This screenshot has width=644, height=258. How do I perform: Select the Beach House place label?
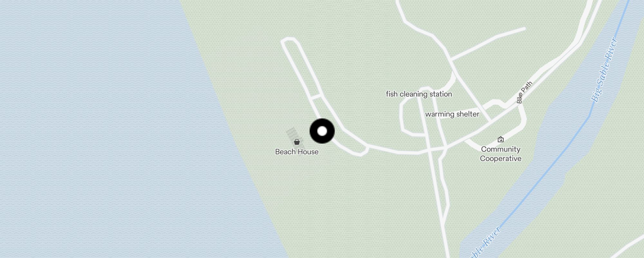(297, 152)
